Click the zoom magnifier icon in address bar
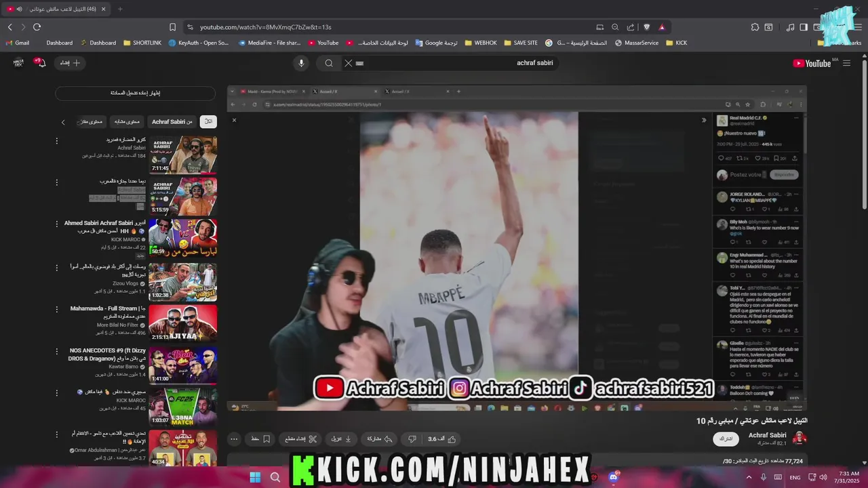 click(x=615, y=27)
